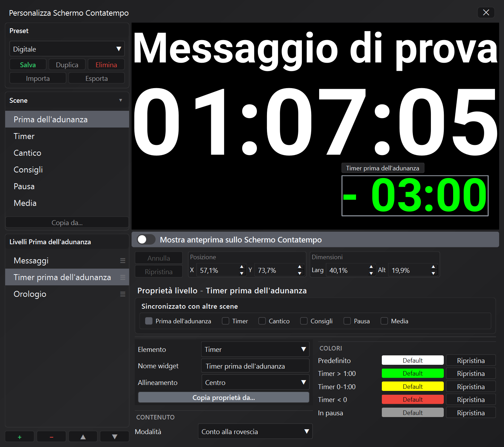
Task: Click the Orologio layer drag handle icon
Action: point(123,294)
